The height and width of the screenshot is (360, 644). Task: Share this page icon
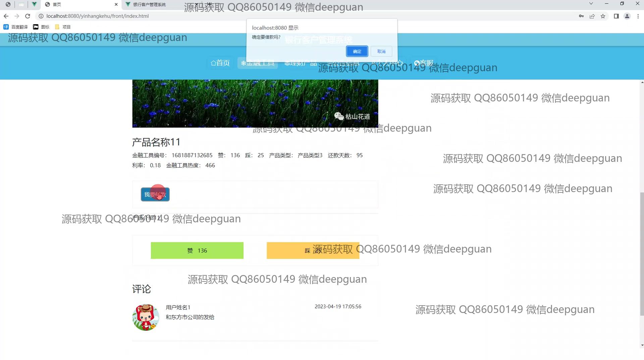click(592, 16)
